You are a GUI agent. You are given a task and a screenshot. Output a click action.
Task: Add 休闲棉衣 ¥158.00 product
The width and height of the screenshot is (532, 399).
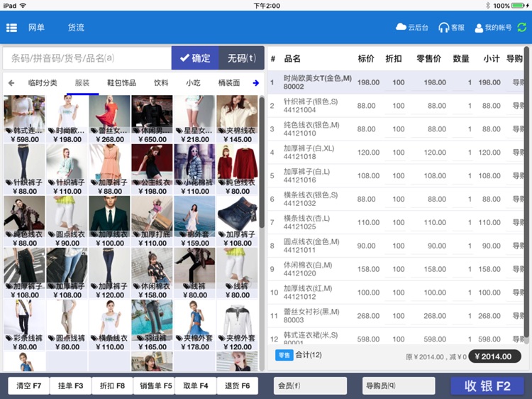pos(152,273)
